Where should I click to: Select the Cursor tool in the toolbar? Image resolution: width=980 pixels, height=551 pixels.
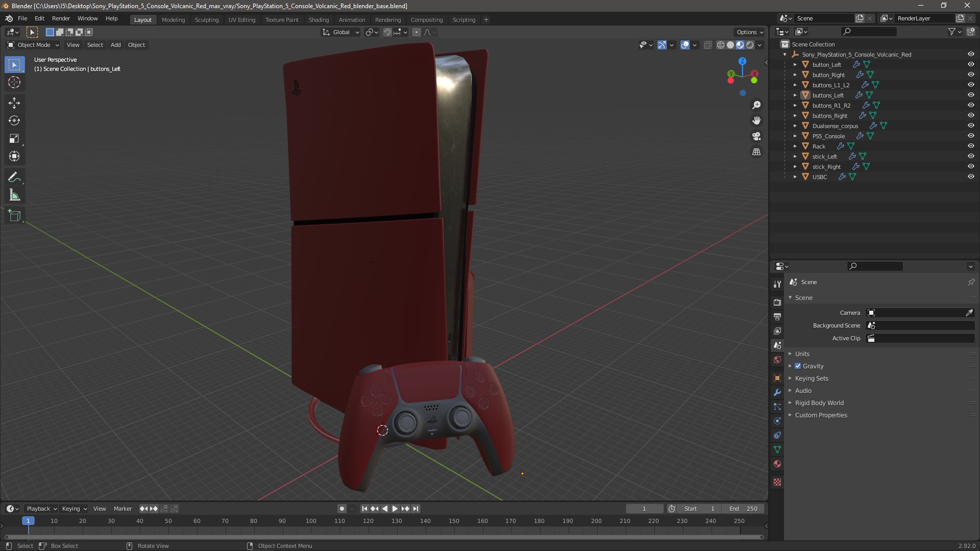point(14,83)
